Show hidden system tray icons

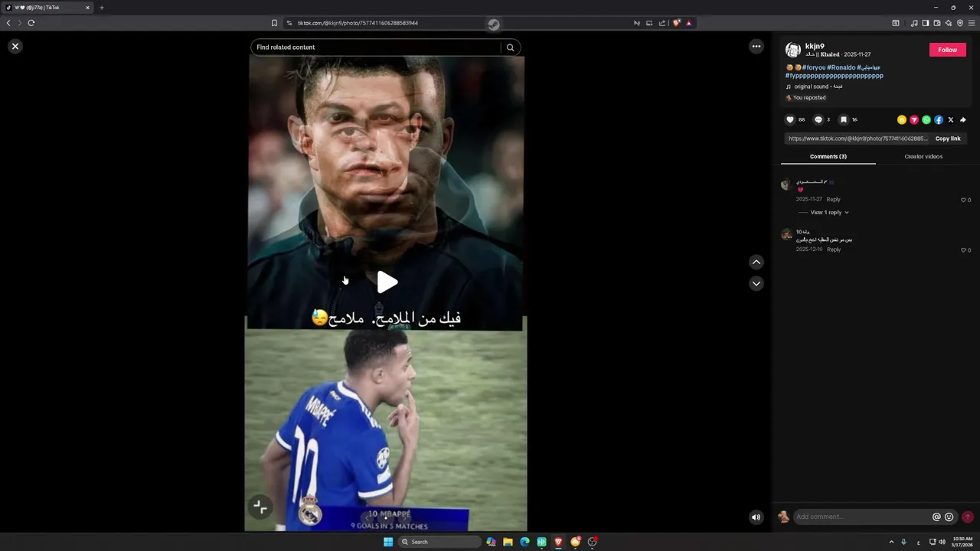891,542
